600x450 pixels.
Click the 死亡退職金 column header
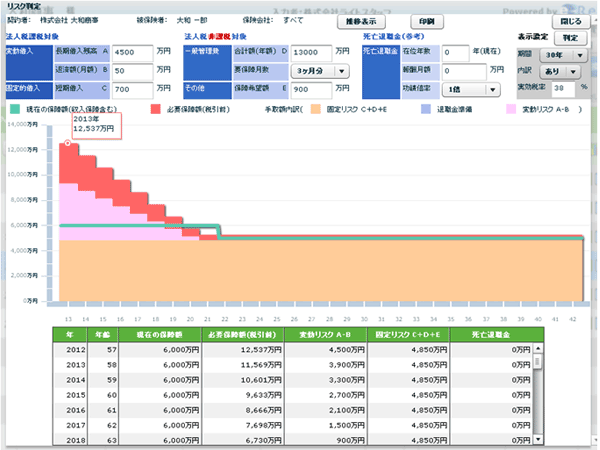tap(497, 334)
